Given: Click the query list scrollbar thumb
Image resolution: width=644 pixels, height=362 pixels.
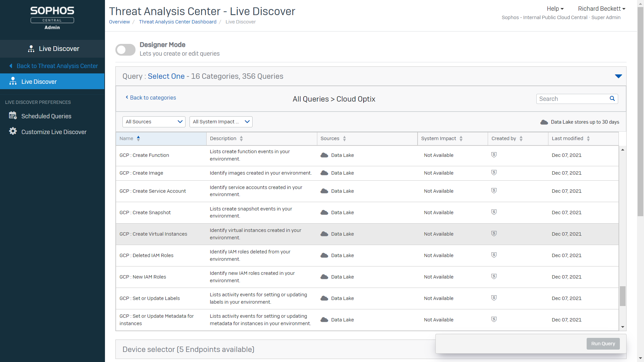Looking at the screenshot, I should (623, 296).
